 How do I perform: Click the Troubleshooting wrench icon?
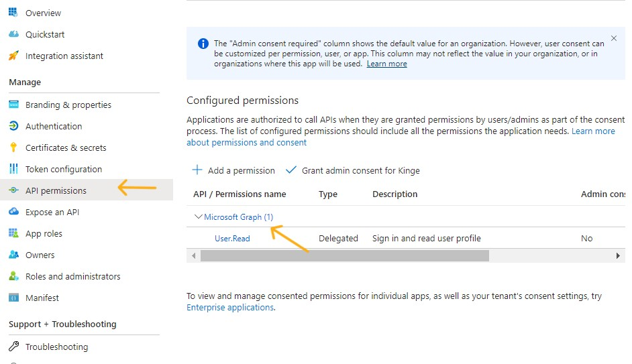tap(13, 347)
